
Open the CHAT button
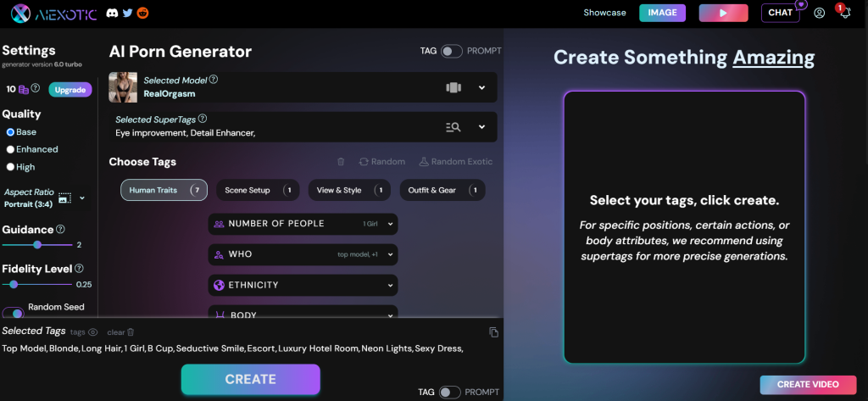781,13
